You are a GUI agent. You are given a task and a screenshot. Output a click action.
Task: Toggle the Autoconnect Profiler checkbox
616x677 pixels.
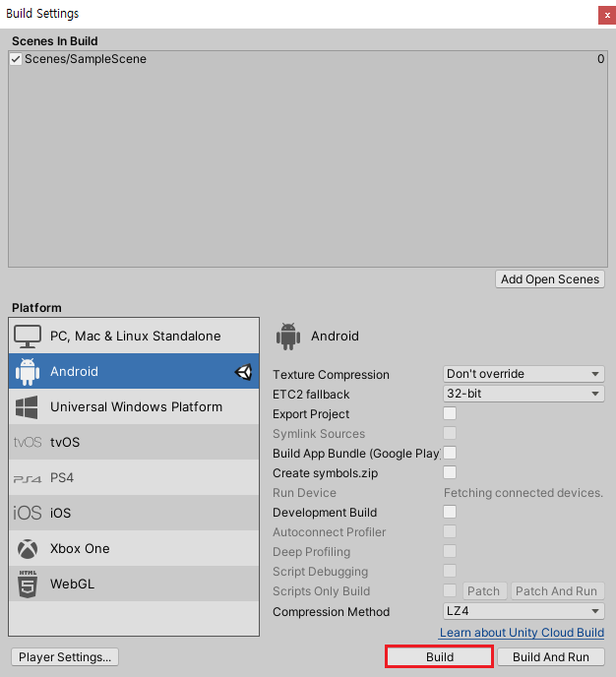[x=450, y=531]
